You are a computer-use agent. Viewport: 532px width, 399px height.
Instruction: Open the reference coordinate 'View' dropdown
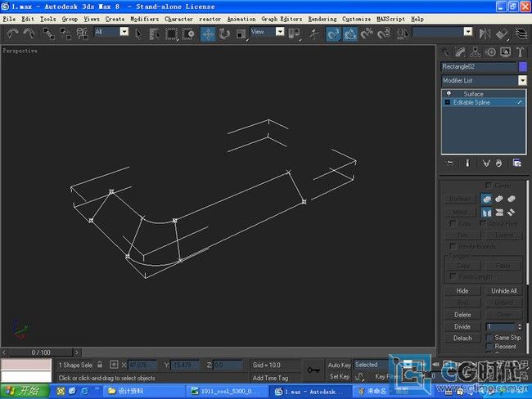point(280,32)
